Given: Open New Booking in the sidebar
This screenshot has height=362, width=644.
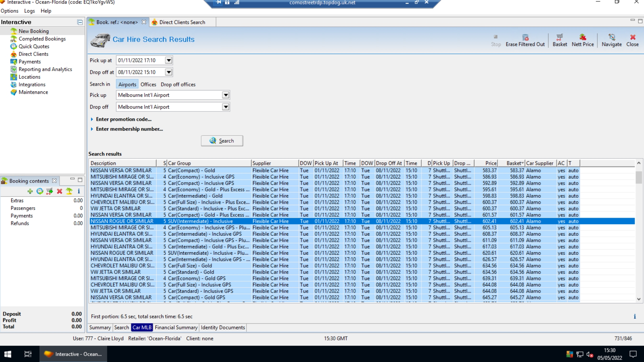Looking at the screenshot, I should [x=33, y=31].
